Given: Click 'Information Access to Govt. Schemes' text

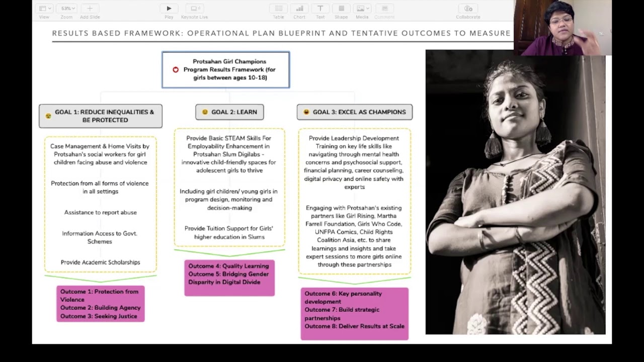Looking at the screenshot, I should point(100,237).
